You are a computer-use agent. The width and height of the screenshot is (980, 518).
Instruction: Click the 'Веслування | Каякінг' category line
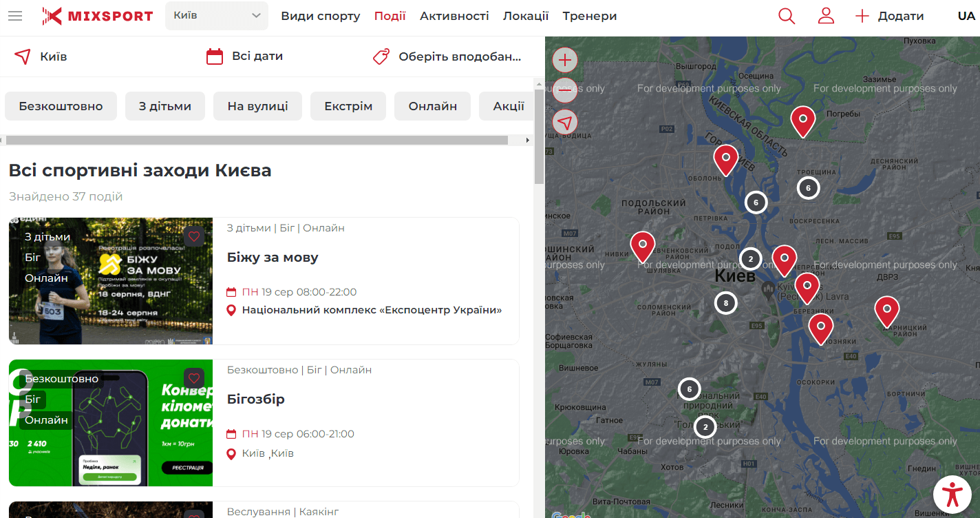pos(283,512)
